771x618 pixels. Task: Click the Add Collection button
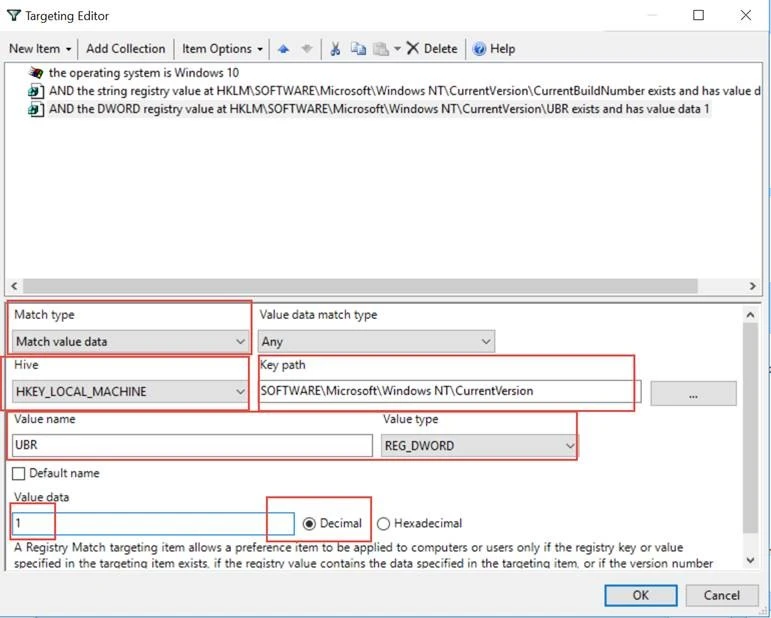click(x=125, y=49)
